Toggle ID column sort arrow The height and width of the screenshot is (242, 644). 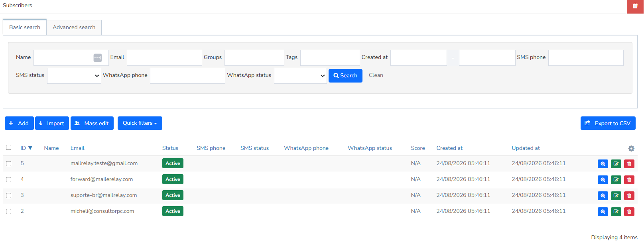point(30,148)
